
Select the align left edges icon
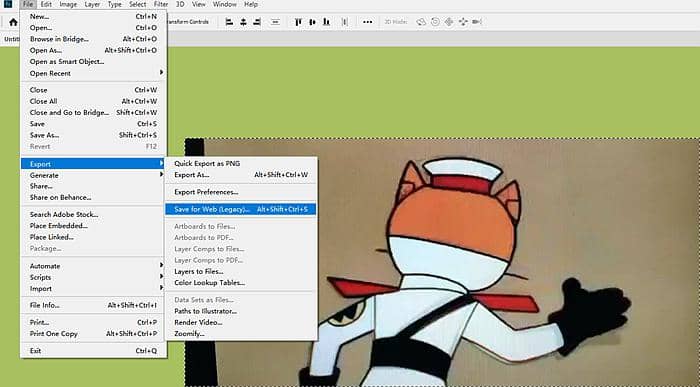[229, 22]
